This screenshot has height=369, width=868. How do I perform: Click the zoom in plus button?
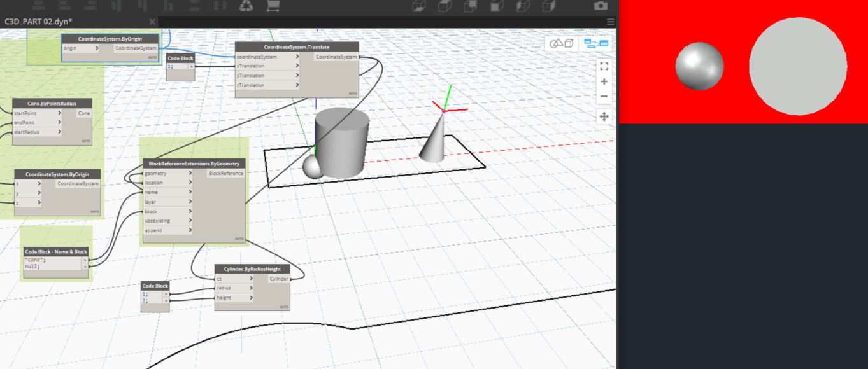[604, 81]
